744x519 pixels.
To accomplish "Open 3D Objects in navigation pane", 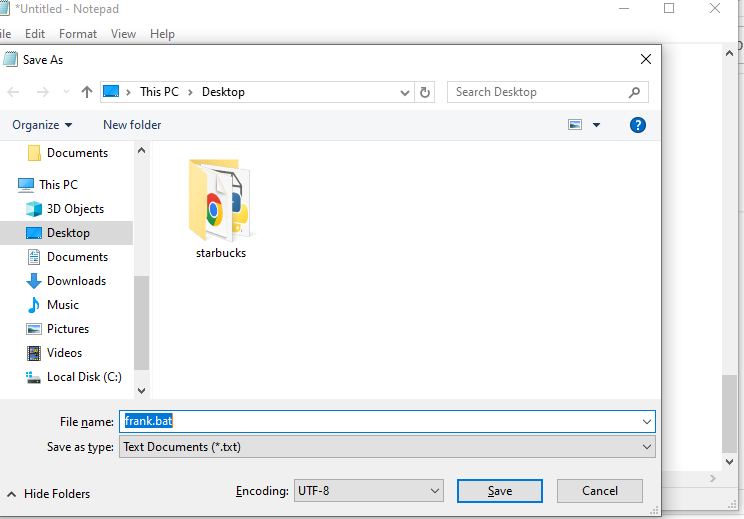I will click(x=65, y=209).
